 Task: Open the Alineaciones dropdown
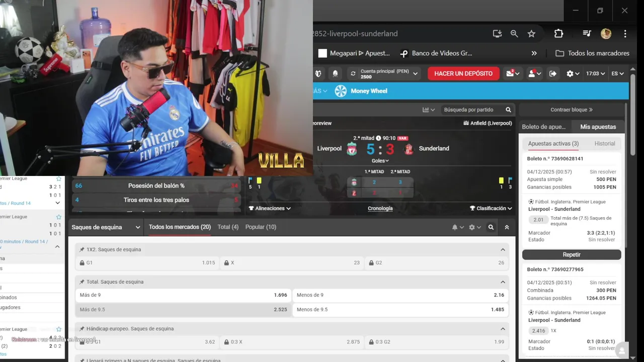click(x=270, y=208)
